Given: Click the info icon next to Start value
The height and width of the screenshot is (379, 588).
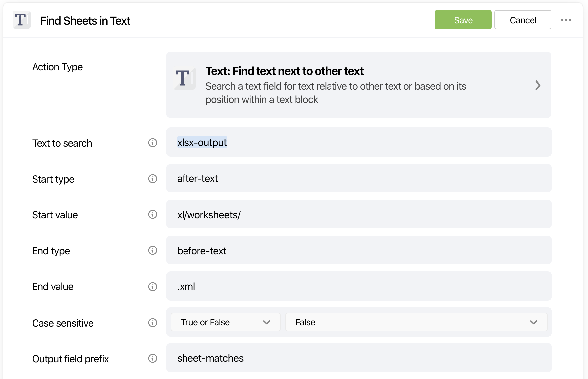Looking at the screenshot, I should [x=153, y=214].
